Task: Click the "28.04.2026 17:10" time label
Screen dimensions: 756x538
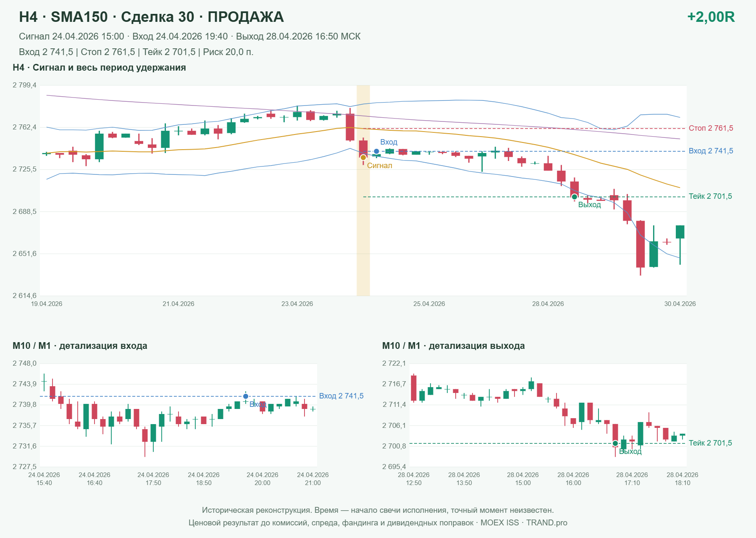Action: click(632, 479)
